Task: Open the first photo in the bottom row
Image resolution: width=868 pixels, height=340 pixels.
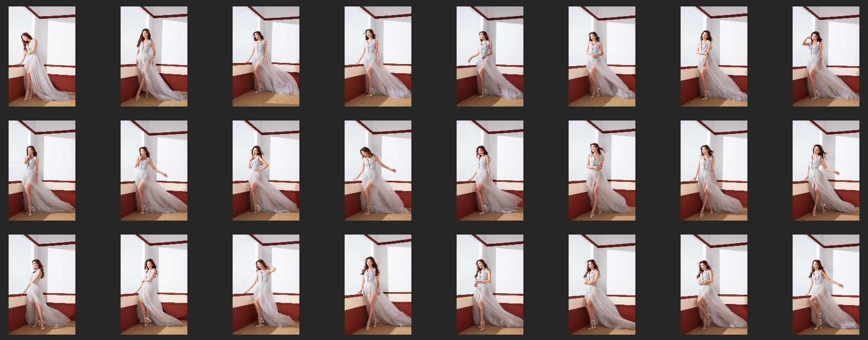Action: [x=42, y=285]
